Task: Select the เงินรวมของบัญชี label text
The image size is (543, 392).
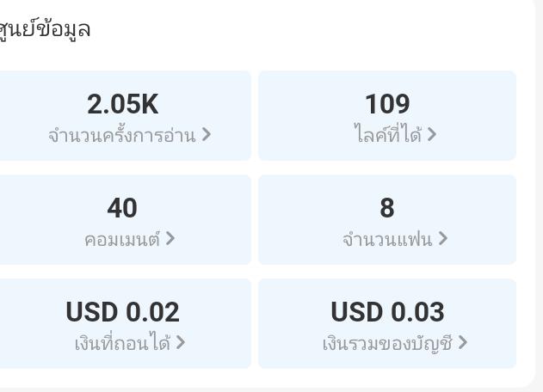Action: coord(387,343)
